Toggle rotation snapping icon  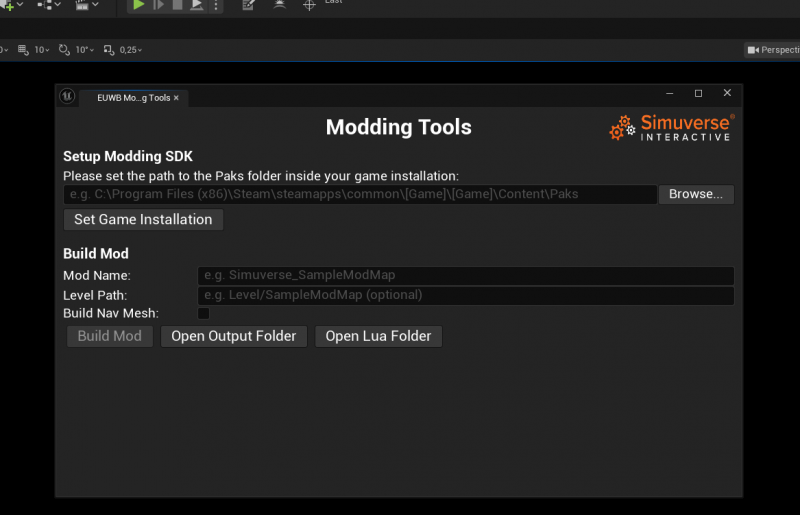pos(64,50)
